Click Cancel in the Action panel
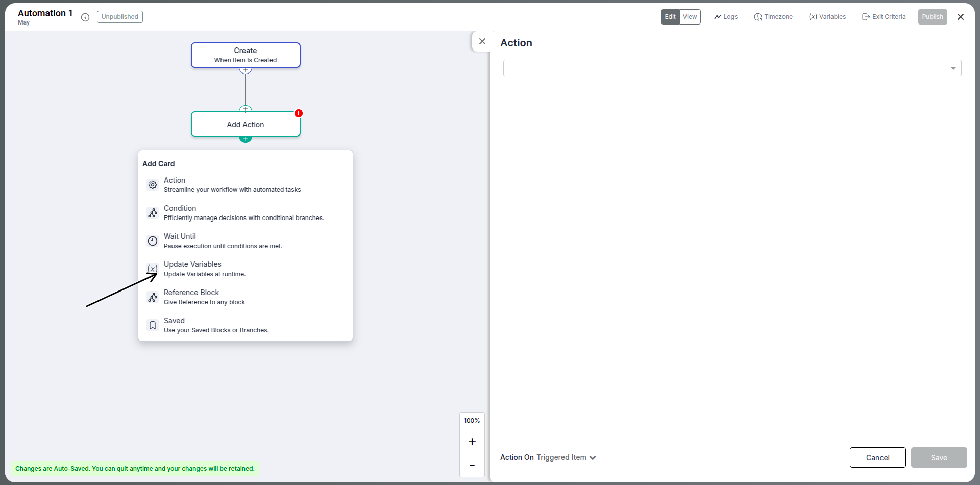 click(878, 457)
